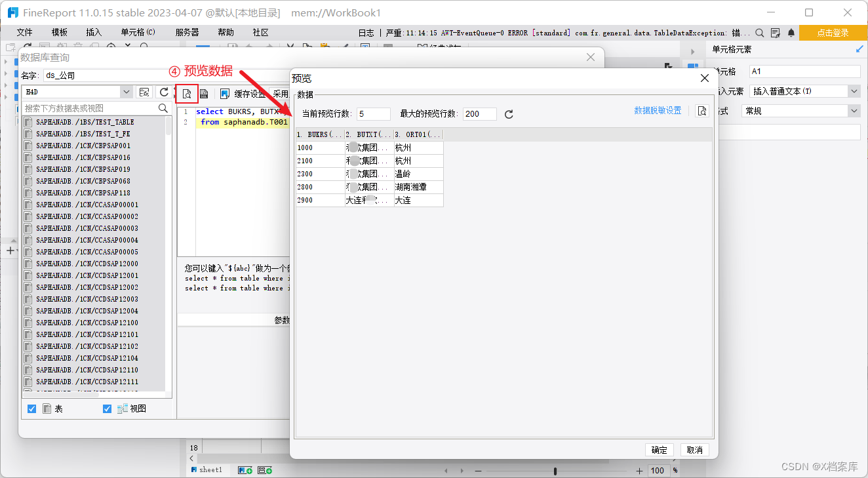This screenshot has height=478, width=868.
Task: Refresh preview rows in the Preview dialog
Action: coord(509,114)
